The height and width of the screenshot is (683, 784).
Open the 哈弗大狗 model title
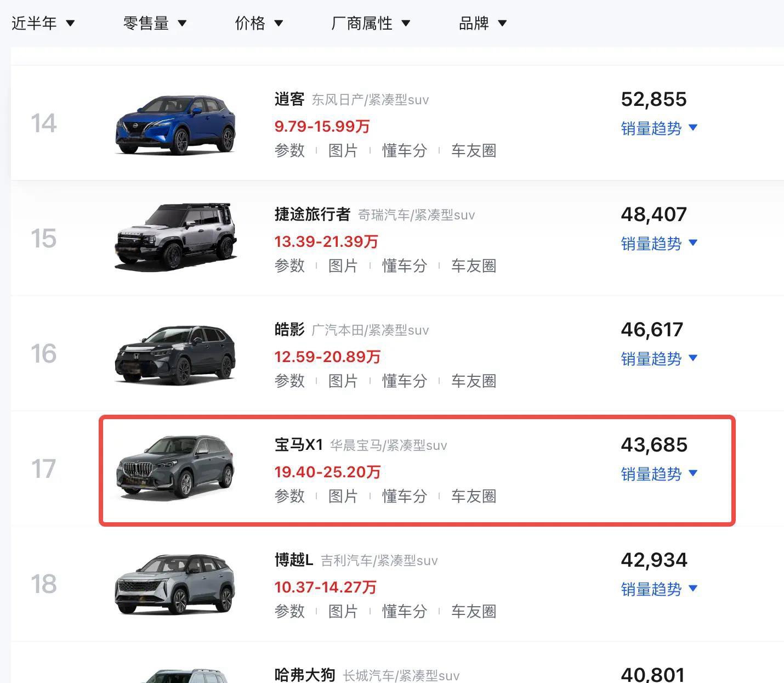pos(305,674)
